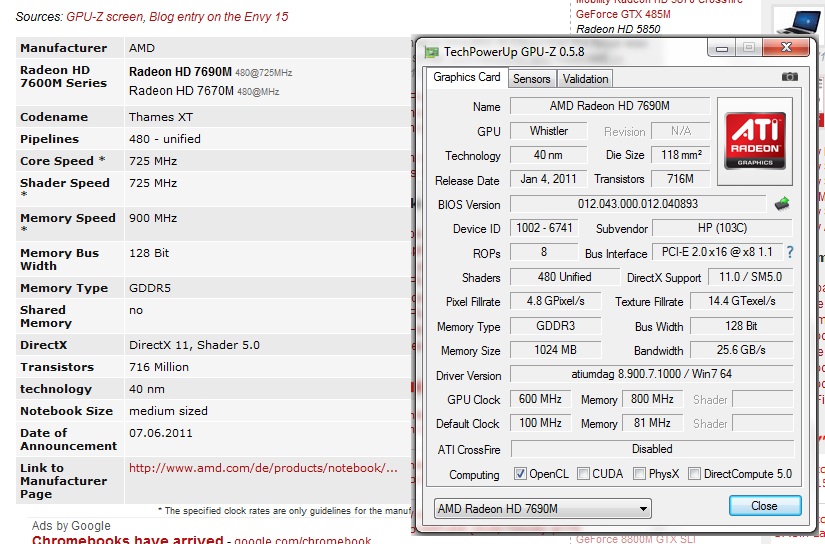Click the Technology field 40 nm
This screenshot has height=544, width=825.
(549, 155)
